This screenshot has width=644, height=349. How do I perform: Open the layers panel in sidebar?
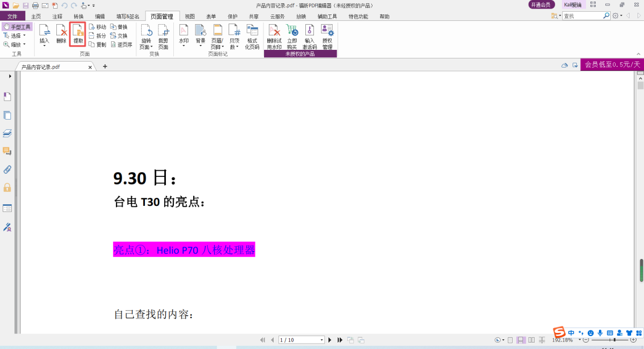pos(8,133)
